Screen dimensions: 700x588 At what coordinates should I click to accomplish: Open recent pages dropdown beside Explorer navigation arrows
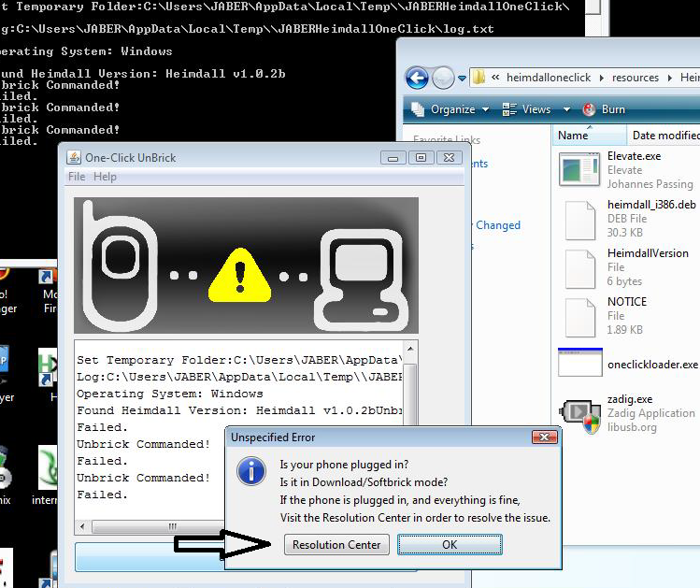(462, 79)
